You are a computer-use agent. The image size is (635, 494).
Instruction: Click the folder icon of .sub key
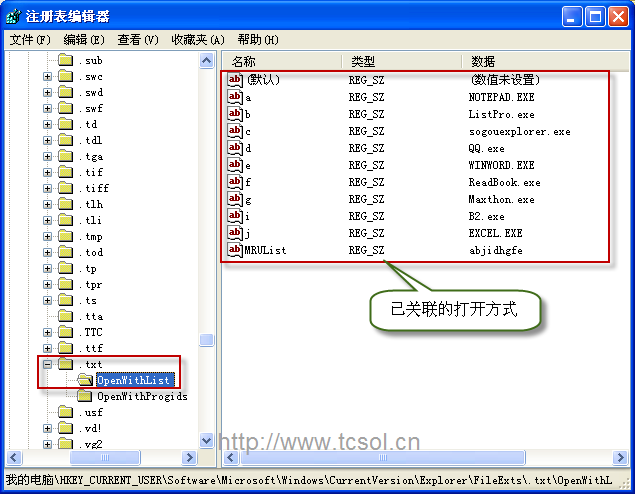coord(65,60)
